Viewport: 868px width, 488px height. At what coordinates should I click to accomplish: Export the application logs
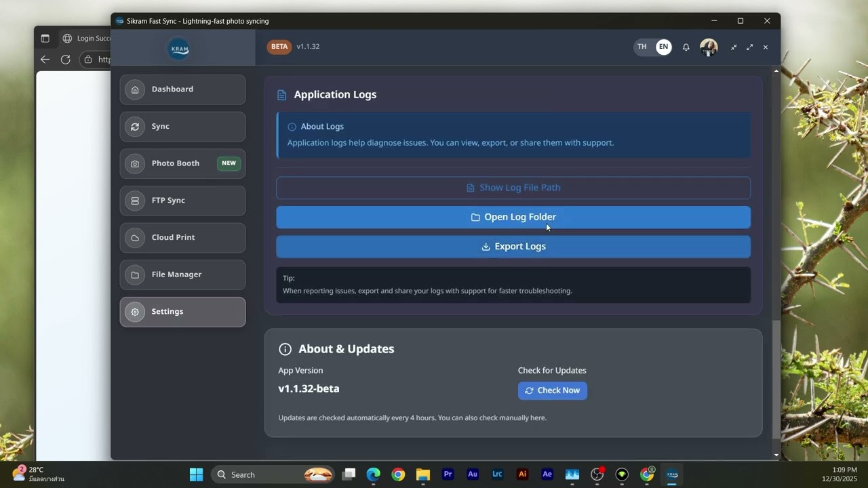513,247
